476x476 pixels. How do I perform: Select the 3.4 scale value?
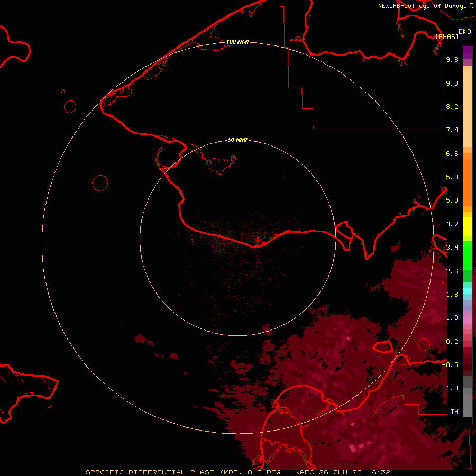[x=452, y=248]
